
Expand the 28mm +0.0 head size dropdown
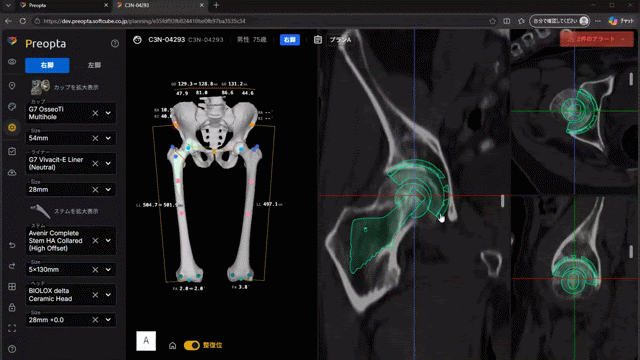[108, 320]
